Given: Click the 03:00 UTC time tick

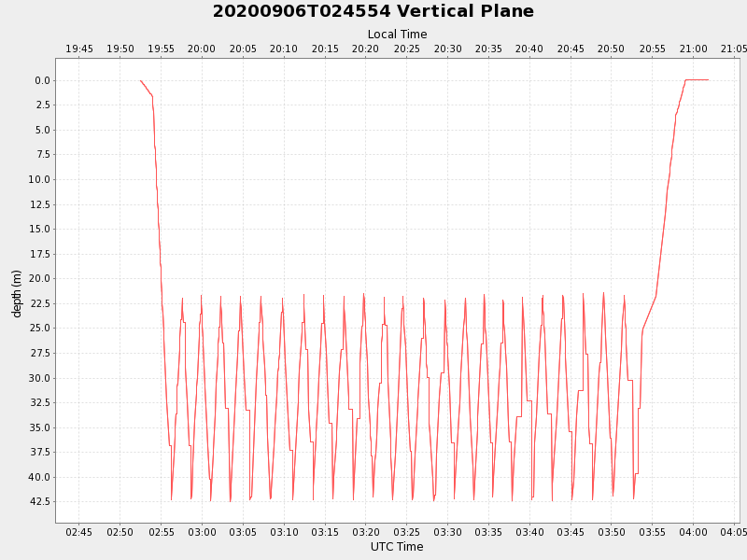Looking at the screenshot, I should (x=202, y=532).
